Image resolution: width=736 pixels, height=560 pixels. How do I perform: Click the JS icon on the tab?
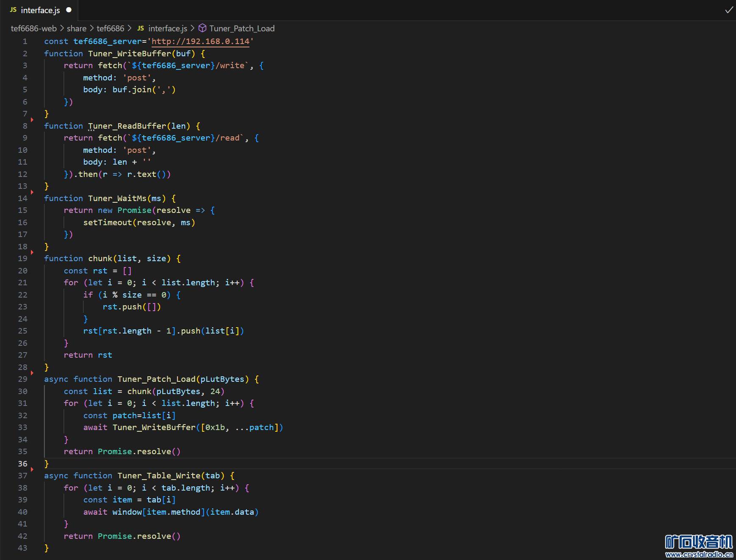[13, 10]
